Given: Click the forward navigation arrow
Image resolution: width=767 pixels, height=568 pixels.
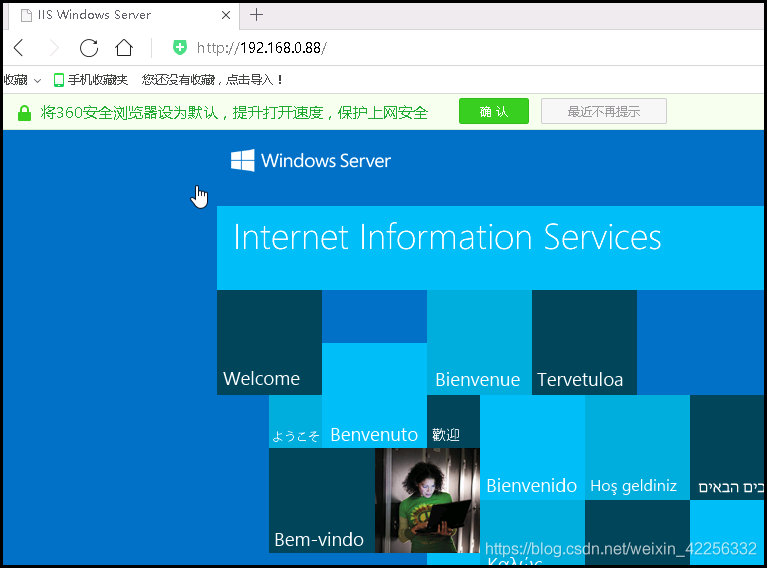Looking at the screenshot, I should pyautogui.click(x=54, y=48).
